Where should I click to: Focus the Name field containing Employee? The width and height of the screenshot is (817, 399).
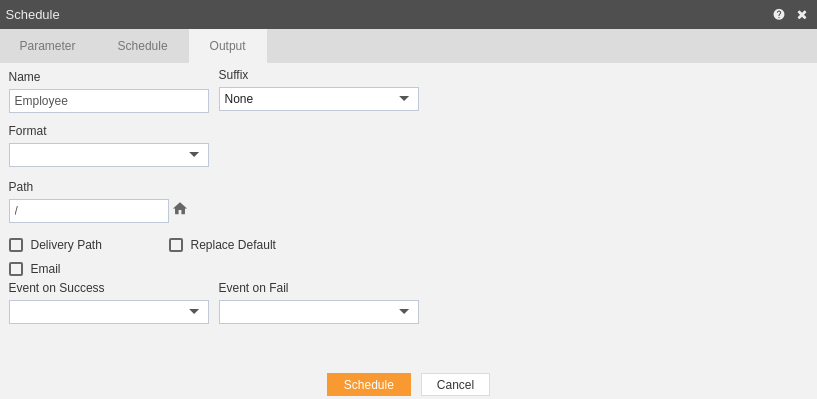tap(109, 101)
